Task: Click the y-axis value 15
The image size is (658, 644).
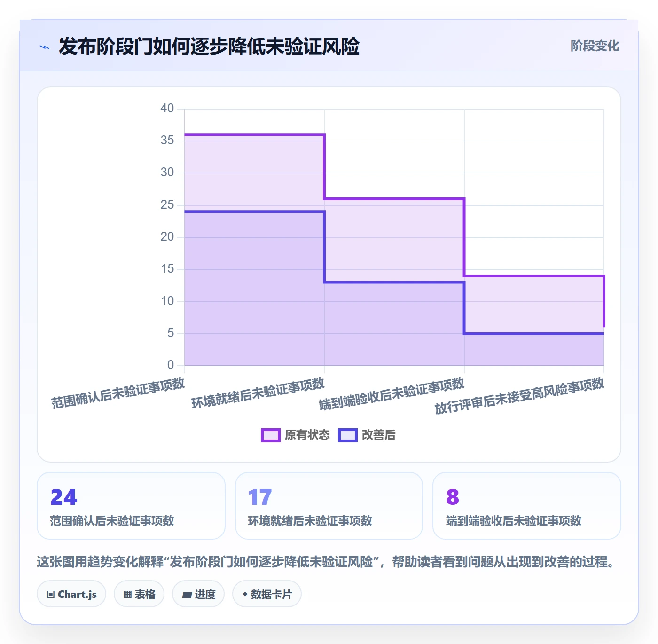Action: pyautogui.click(x=167, y=269)
